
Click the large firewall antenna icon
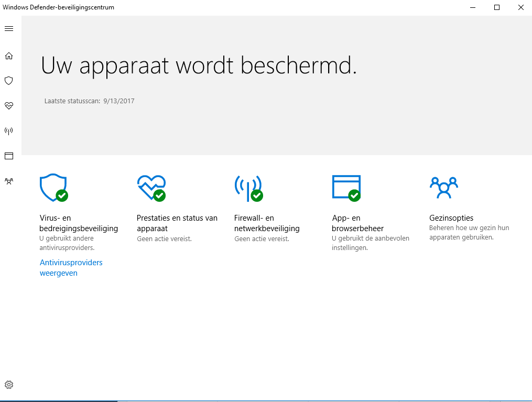click(248, 188)
